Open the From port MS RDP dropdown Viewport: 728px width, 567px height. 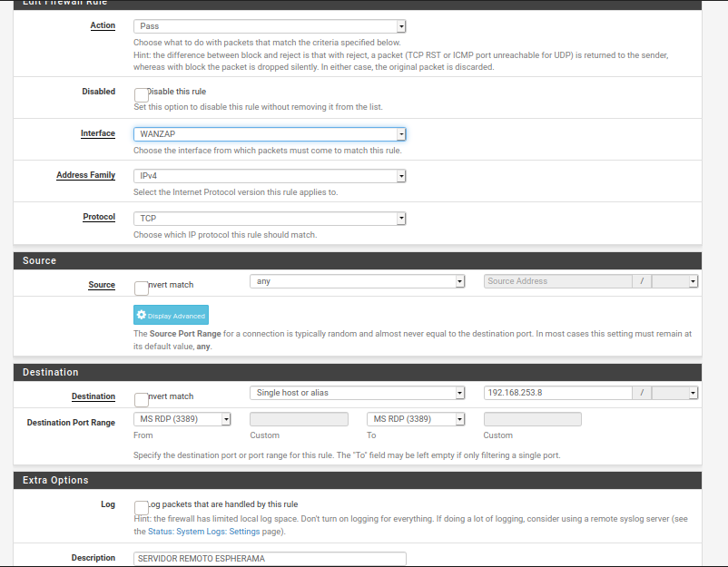point(182,419)
